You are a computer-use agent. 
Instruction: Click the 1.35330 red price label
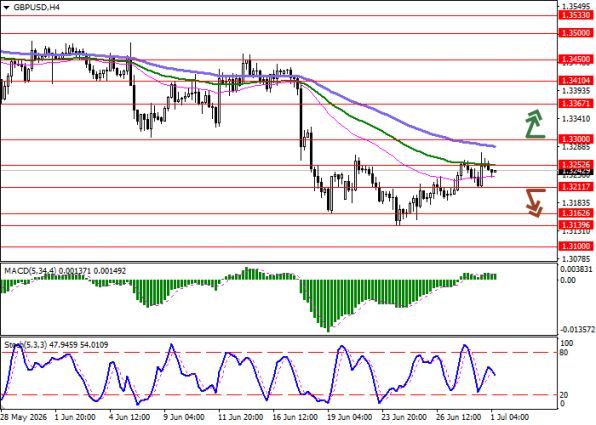click(576, 15)
